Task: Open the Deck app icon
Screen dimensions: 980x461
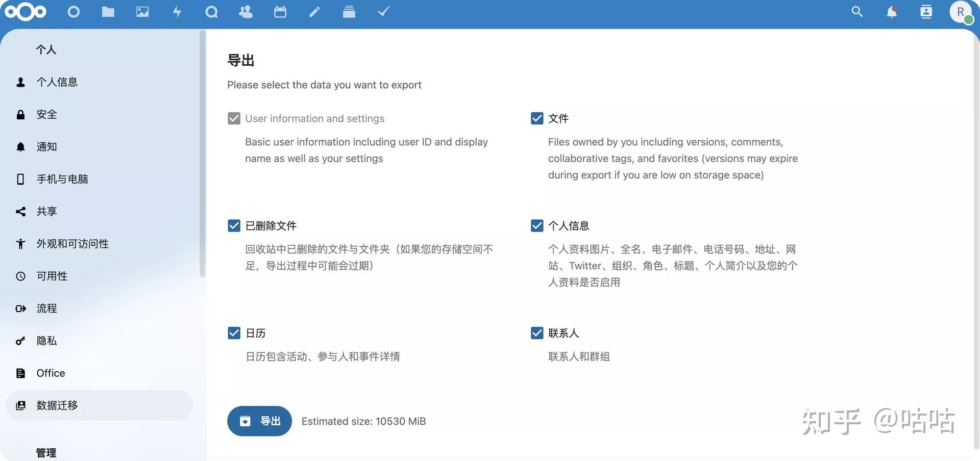Action: point(349,11)
